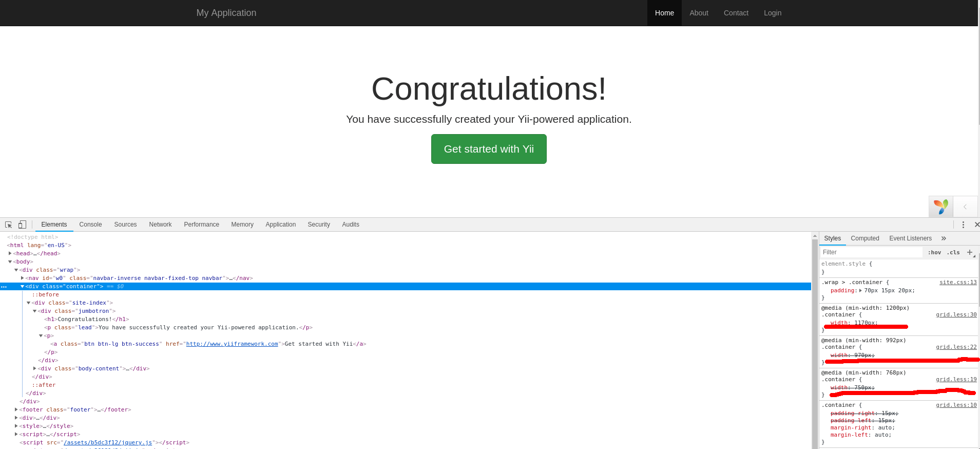The height and width of the screenshot is (449, 980).
Task: Collapse selected div container node
Action: pyautogui.click(x=22, y=286)
